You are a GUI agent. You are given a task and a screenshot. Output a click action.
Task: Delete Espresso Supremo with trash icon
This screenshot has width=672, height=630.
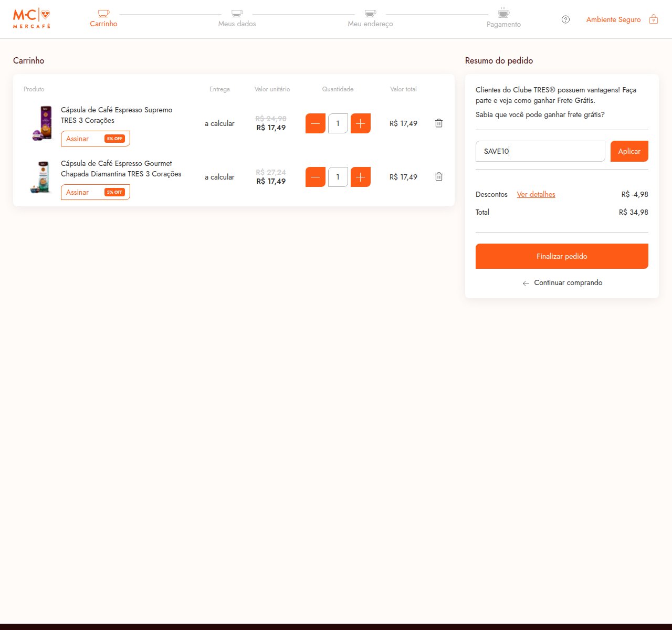click(439, 123)
